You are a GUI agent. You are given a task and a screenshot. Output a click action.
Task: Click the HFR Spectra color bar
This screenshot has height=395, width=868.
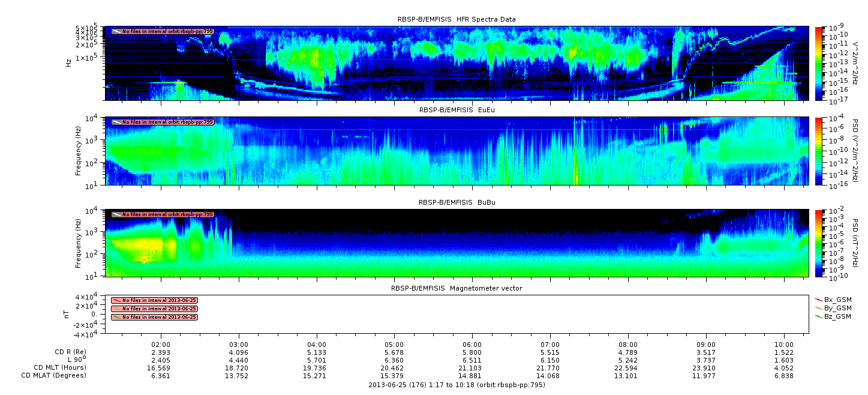(x=819, y=63)
